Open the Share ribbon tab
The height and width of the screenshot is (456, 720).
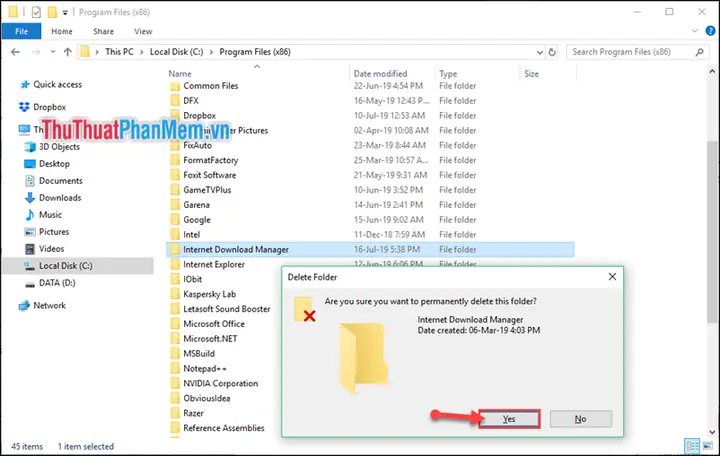(x=103, y=31)
